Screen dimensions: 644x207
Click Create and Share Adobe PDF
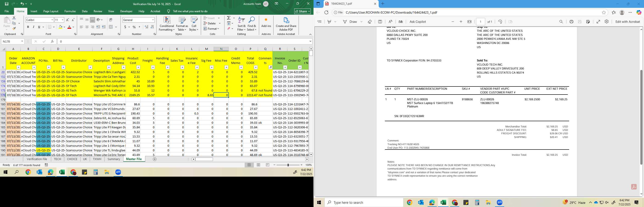point(286,24)
